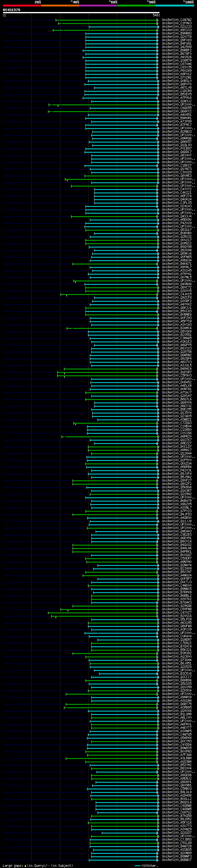Select the UniRef100_B5XEV5 label
This screenshot has width=197, height=868.
pos(176,94)
